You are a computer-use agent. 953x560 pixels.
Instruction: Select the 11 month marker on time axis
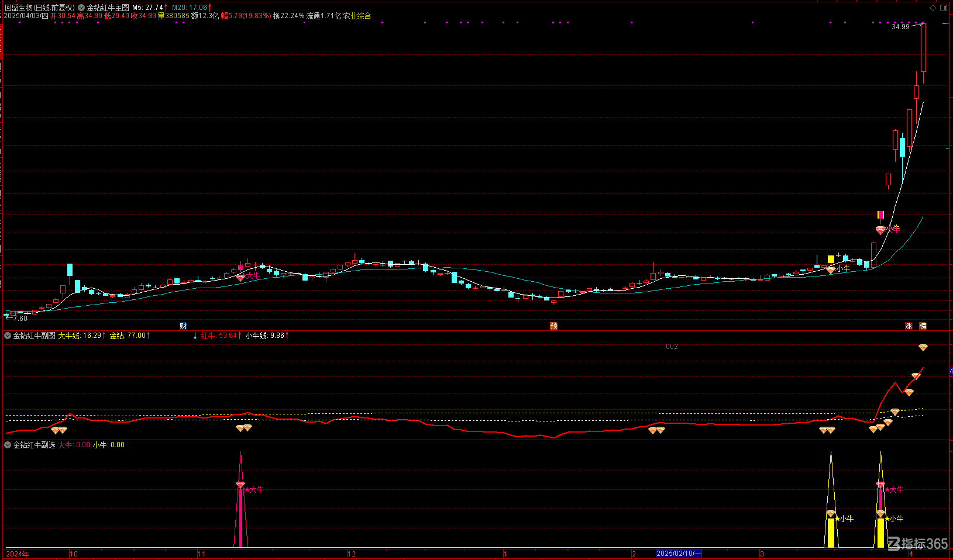point(202,554)
